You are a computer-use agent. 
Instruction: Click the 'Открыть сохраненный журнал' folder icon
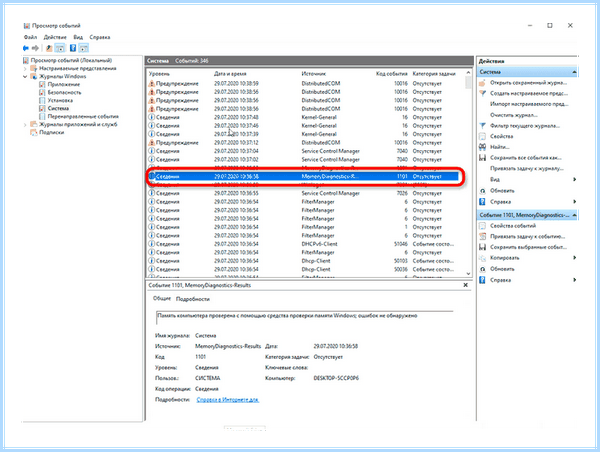coord(483,83)
